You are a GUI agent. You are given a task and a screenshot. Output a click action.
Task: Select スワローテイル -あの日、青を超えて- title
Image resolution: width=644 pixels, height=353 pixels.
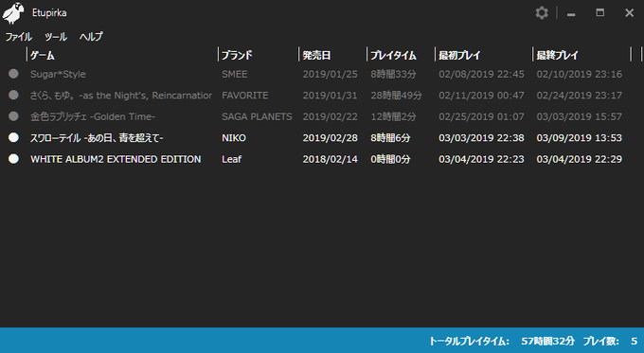[97, 138]
